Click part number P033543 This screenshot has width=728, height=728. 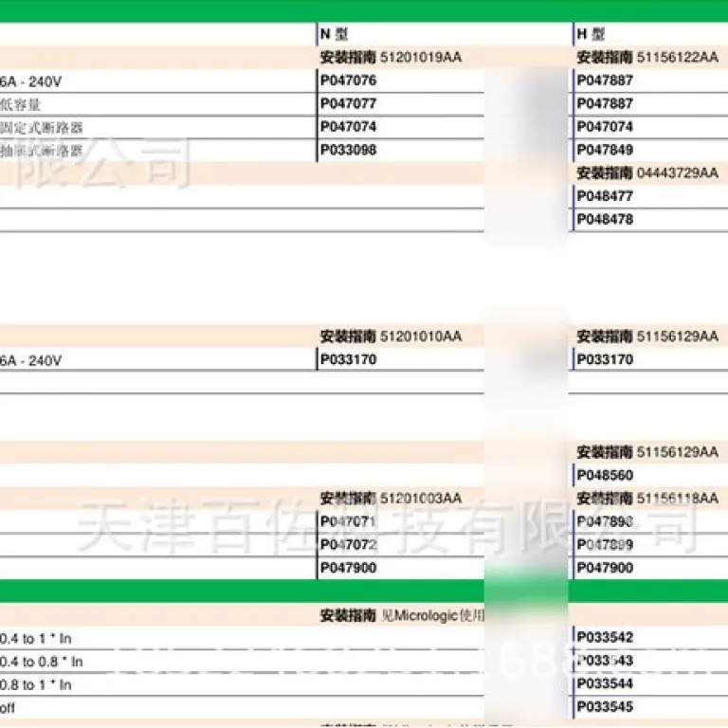(605, 660)
